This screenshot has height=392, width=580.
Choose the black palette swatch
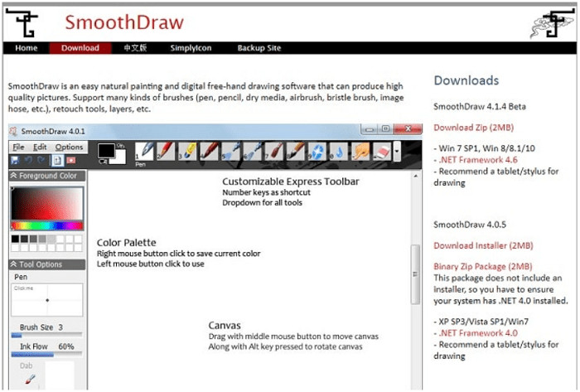point(15,239)
